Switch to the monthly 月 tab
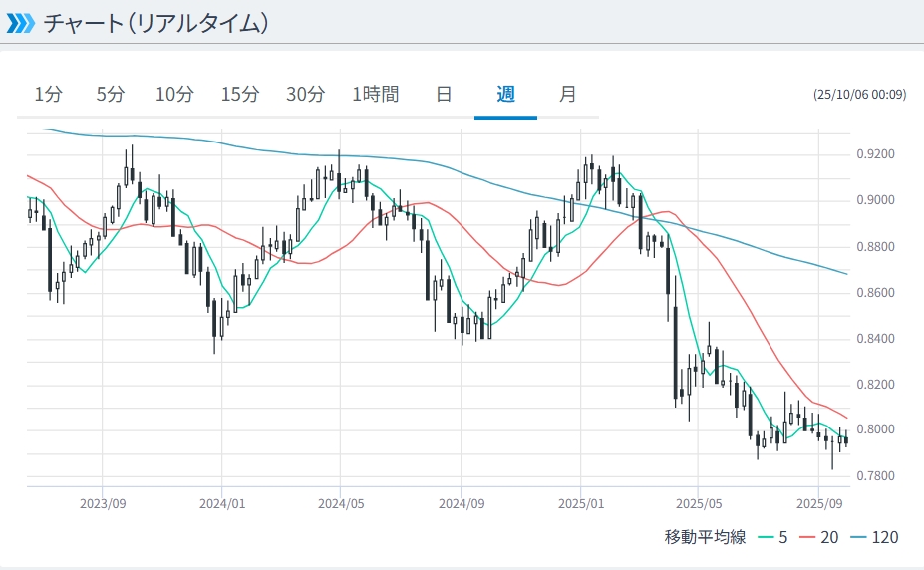Image resolution: width=924 pixels, height=570 pixels. click(x=567, y=95)
